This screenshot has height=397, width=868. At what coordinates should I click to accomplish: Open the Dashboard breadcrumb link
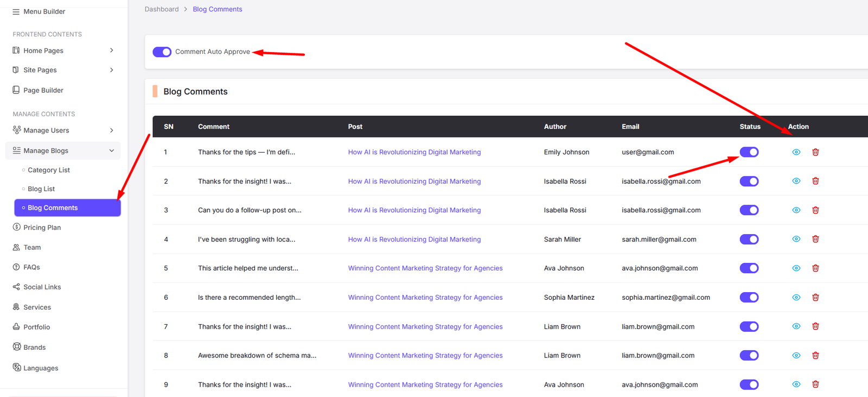(161, 9)
